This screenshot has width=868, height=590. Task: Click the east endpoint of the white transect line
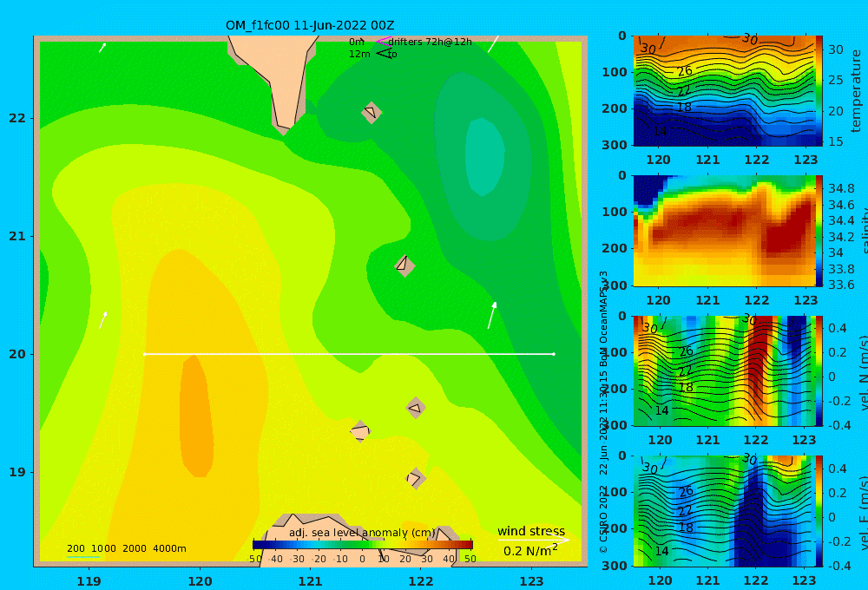click(x=554, y=354)
